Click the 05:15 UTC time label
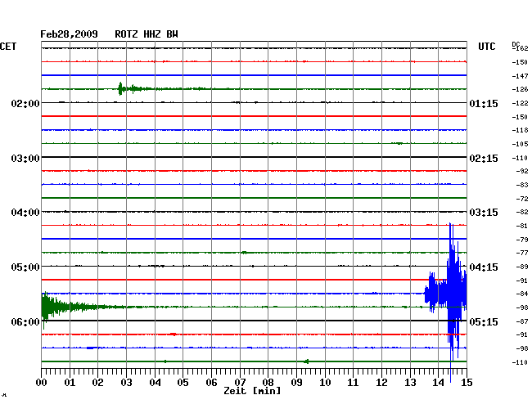 pos(484,321)
